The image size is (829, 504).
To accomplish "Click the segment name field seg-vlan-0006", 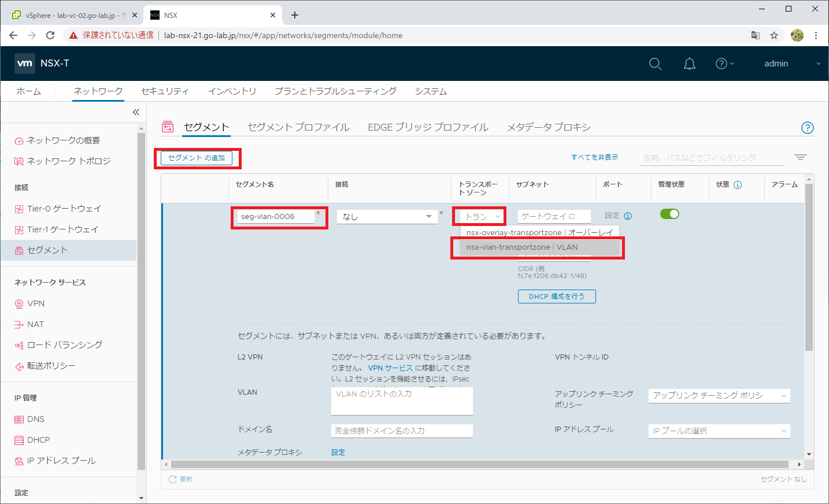I will [276, 217].
